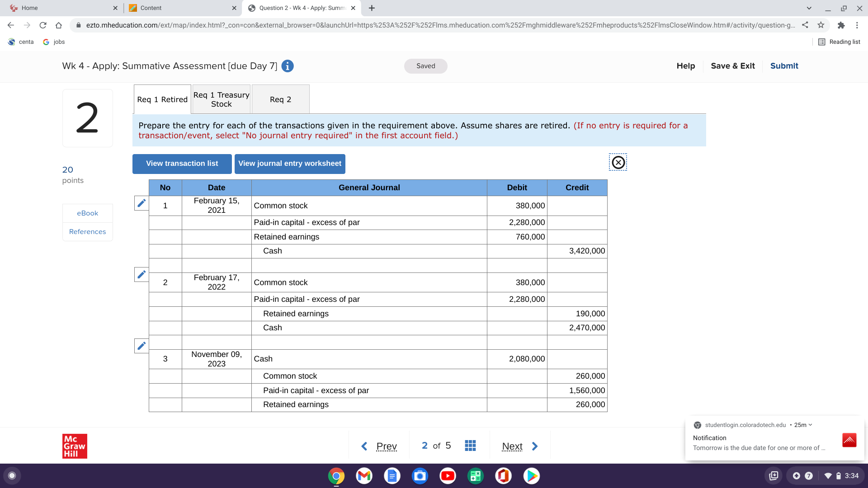Open the Google Sheets app in the shelf

click(x=476, y=476)
